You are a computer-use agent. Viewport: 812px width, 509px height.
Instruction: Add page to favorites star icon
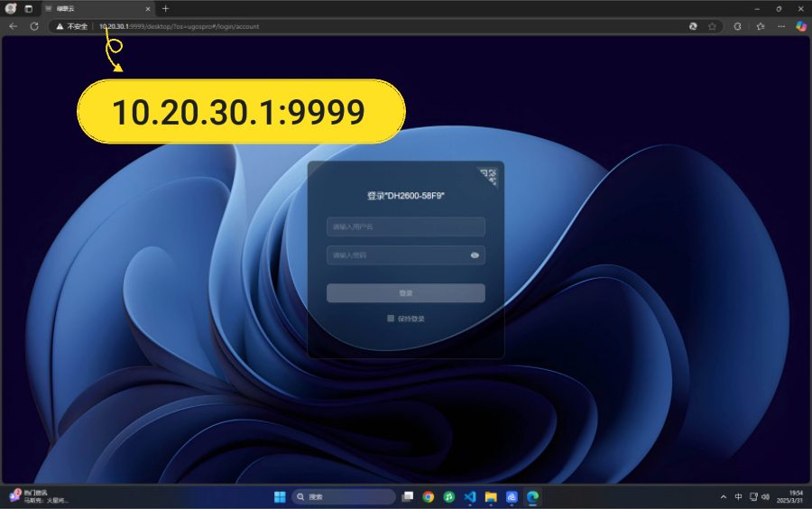(x=712, y=26)
